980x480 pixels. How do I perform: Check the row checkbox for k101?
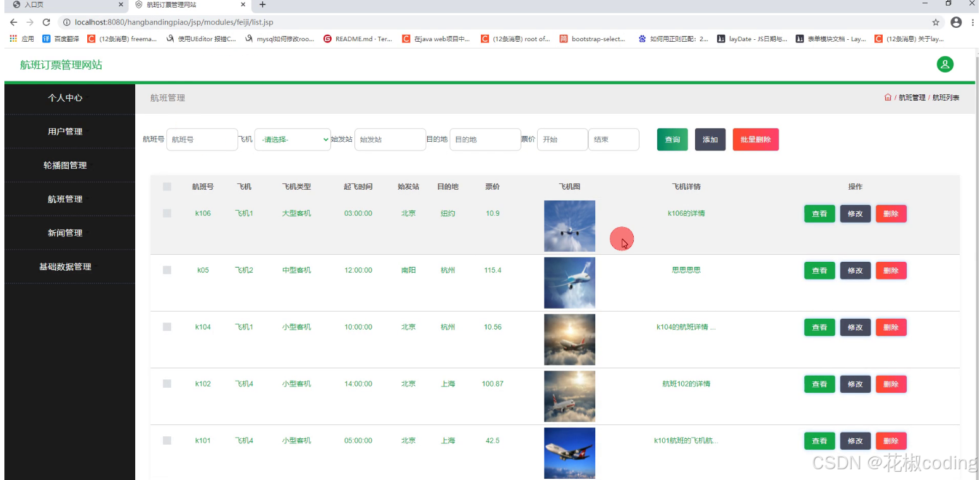pyautogui.click(x=167, y=441)
